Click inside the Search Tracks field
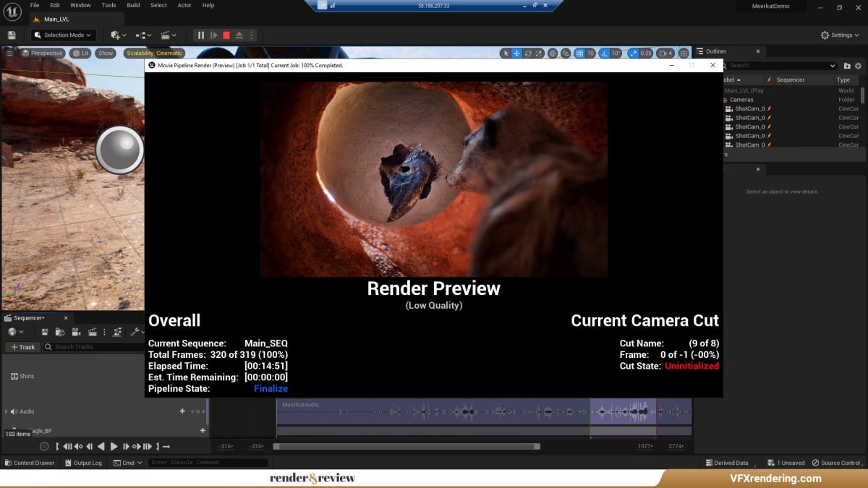Image resolution: width=868 pixels, height=488 pixels. (76, 347)
